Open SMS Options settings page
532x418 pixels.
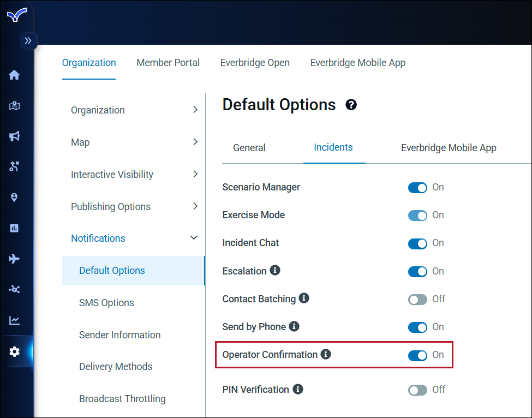106,303
